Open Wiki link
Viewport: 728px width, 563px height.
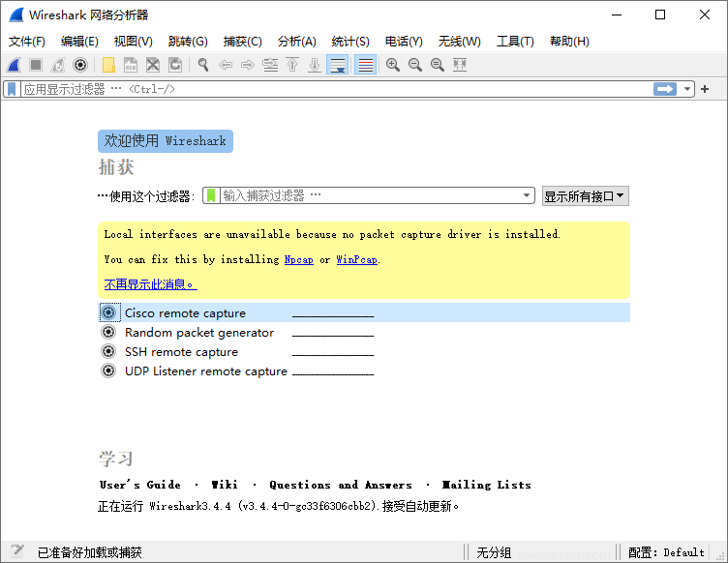tap(225, 485)
